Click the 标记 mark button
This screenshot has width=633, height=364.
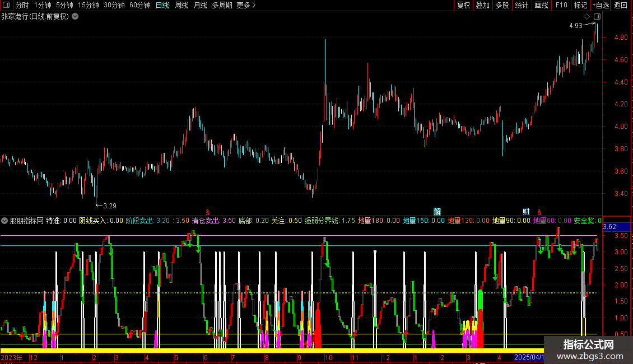580,5
